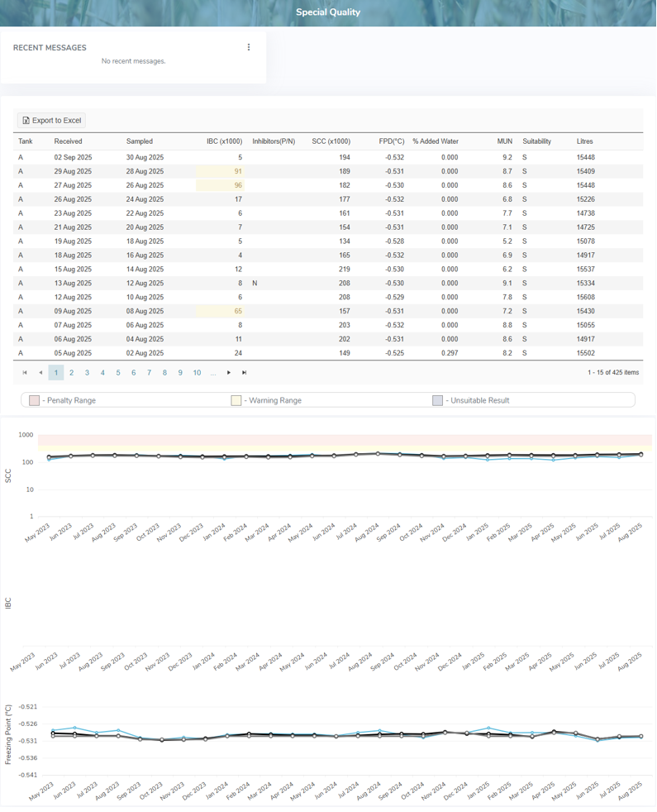Sort table by Received column header

(x=69, y=141)
